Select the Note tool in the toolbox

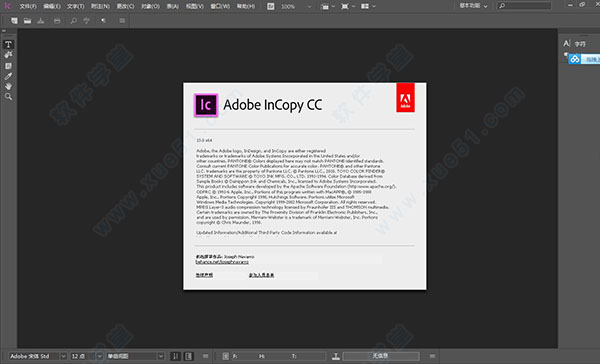[8, 66]
